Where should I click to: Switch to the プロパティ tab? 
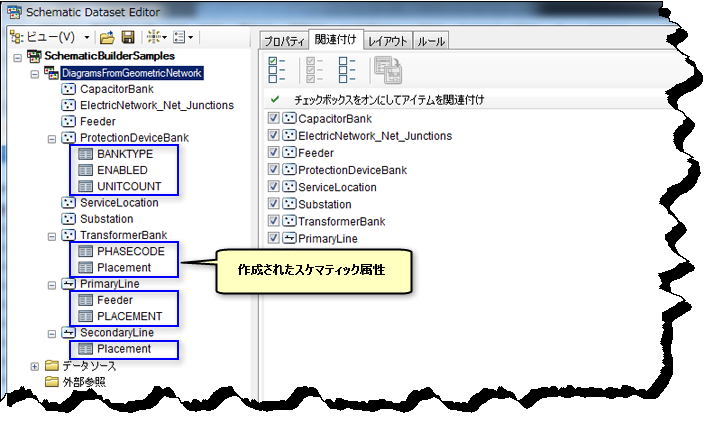(x=284, y=41)
